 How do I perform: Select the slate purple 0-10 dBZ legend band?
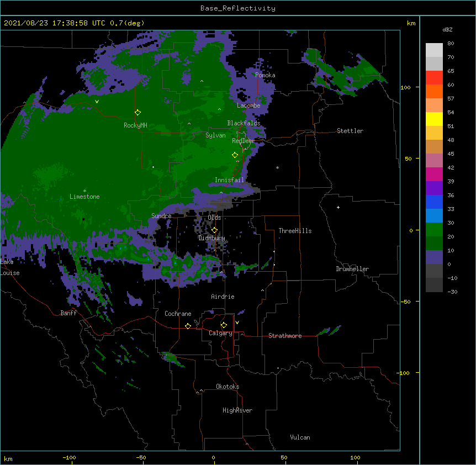(434, 257)
